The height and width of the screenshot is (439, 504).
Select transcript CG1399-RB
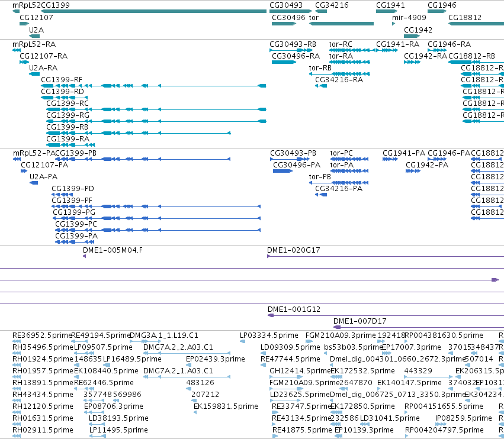(67, 127)
